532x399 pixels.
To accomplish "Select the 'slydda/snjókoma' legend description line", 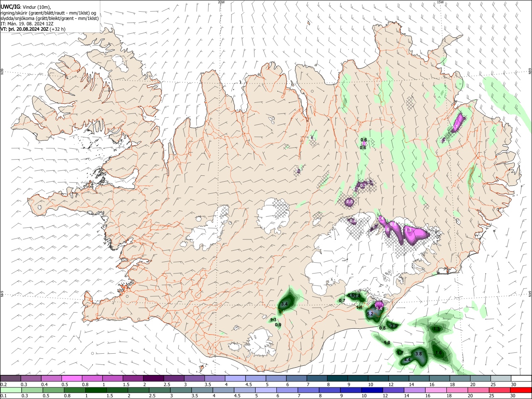I will click(x=49, y=18).
